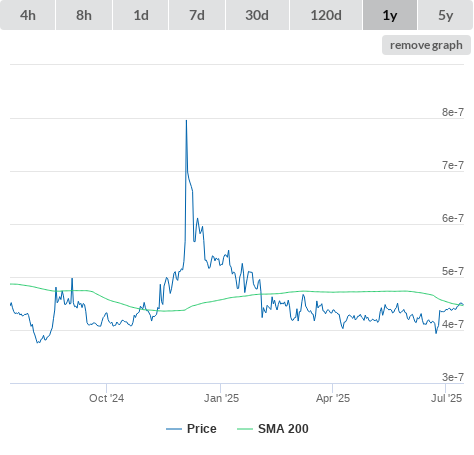The image size is (474, 455).
Task: Select the 7d range tab
Action: click(x=197, y=15)
